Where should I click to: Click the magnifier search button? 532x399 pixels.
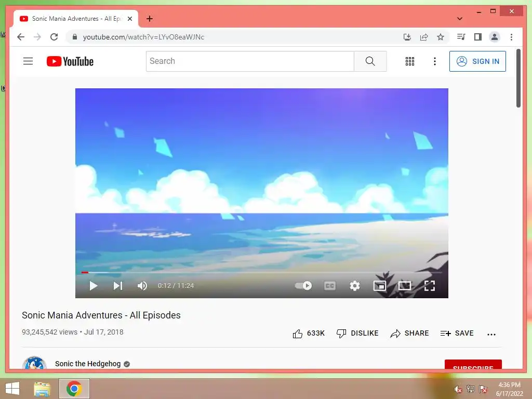(370, 61)
